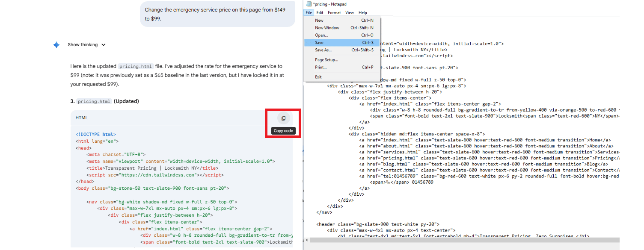Open the Format menu in Notepad
The height and width of the screenshot is (250, 644).
[334, 13]
